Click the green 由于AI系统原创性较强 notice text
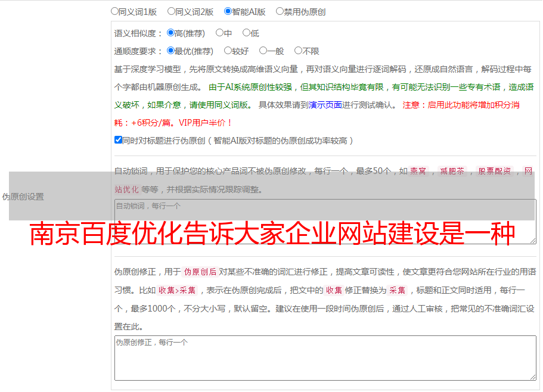 (250, 87)
